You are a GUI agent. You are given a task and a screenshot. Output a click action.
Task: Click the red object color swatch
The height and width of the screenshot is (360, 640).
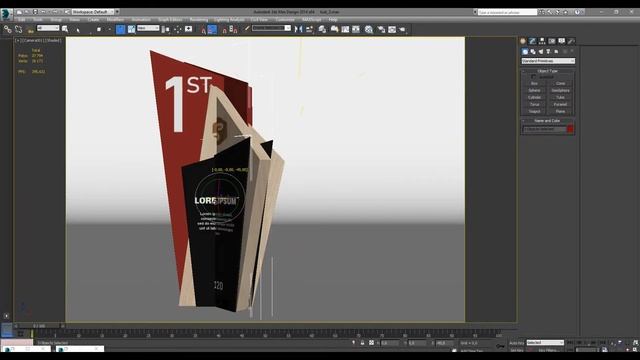pyautogui.click(x=570, y=129)
